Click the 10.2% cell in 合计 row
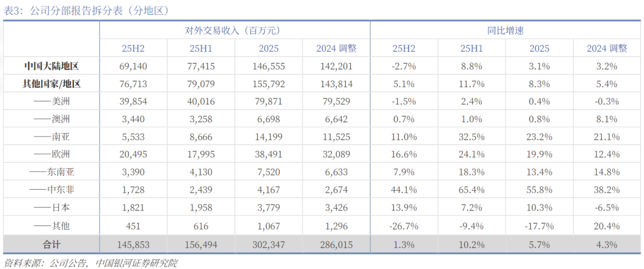The height and width of the screenshot is (269, 644). pyautogui.click(x=472, y=245)
